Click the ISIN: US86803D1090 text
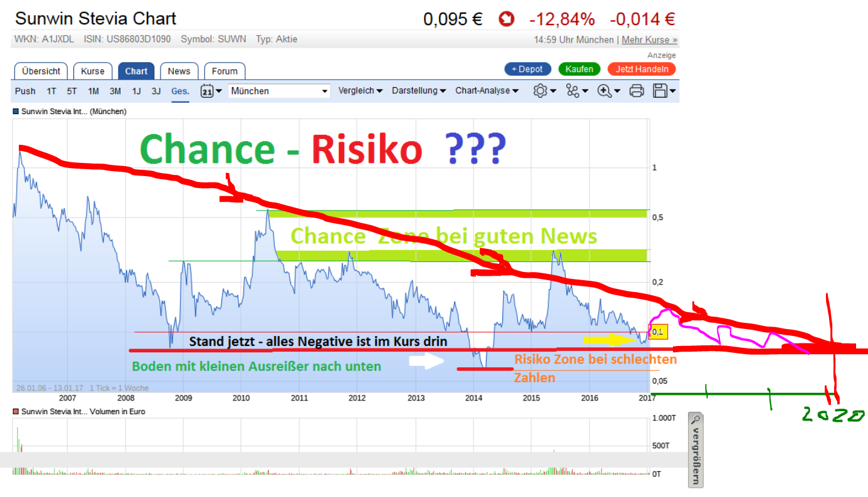 click(128, 39)
